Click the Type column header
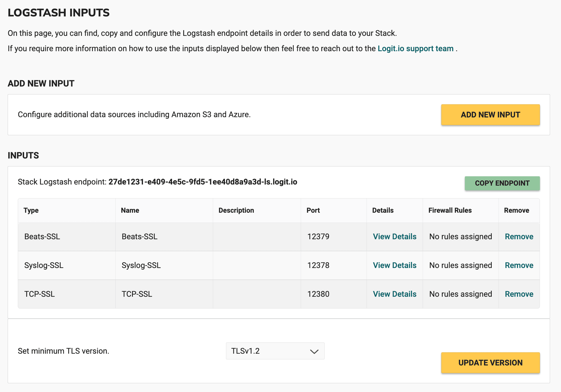This screenshot has height=392, width=561. tap(31, 210)
